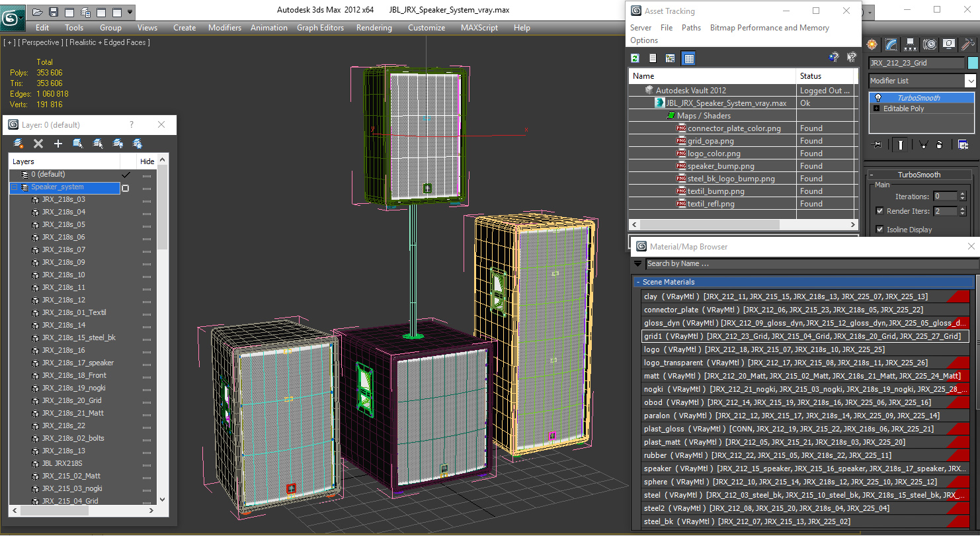Toggle hide for the 0 (default) layer
The image size is (980, 536).
[x=147, y=175]
